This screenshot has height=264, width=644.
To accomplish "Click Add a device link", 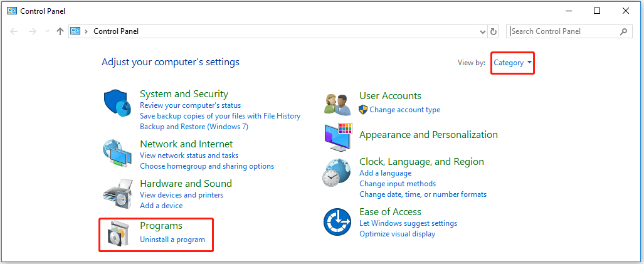I will point(161,206).
